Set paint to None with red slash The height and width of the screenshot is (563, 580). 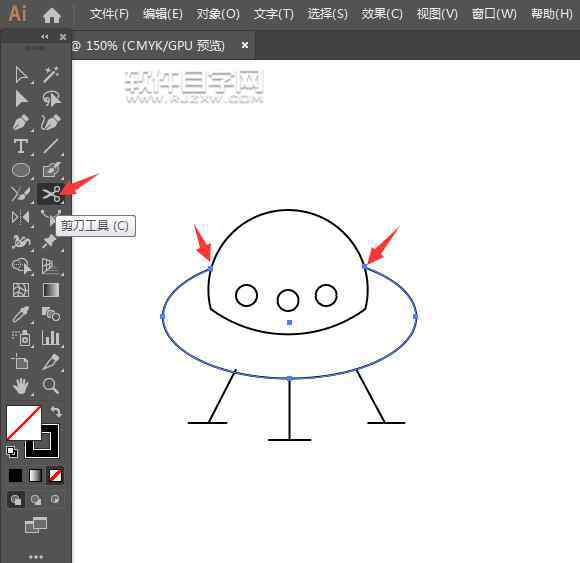[56, 476]
